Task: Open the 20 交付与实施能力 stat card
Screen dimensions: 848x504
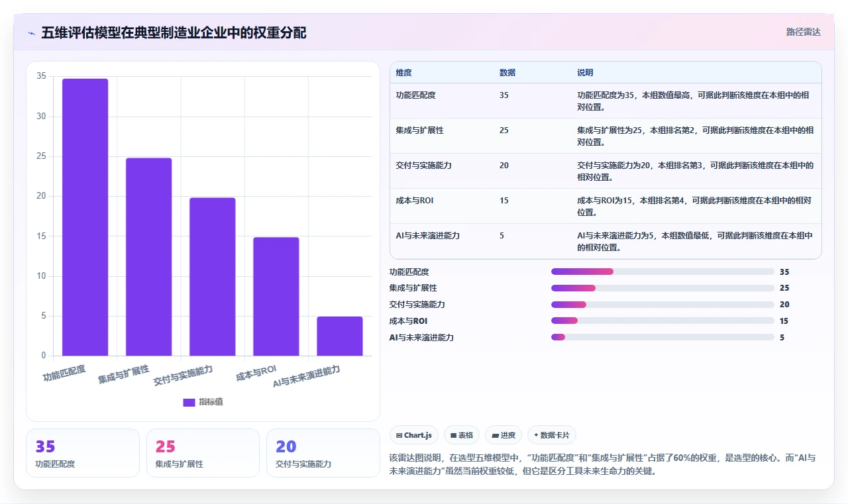Action: 323,453
